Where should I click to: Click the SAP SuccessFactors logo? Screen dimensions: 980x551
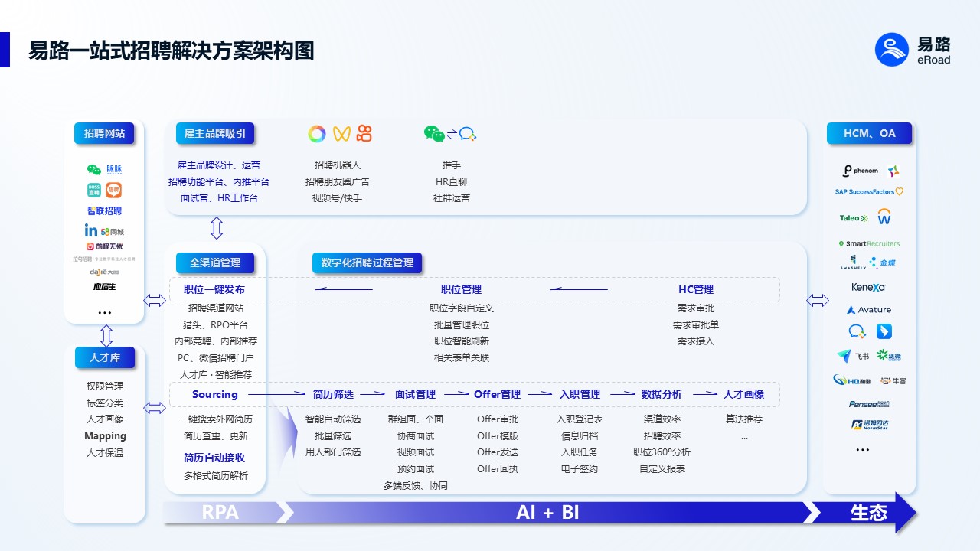[x=868, y=192]
